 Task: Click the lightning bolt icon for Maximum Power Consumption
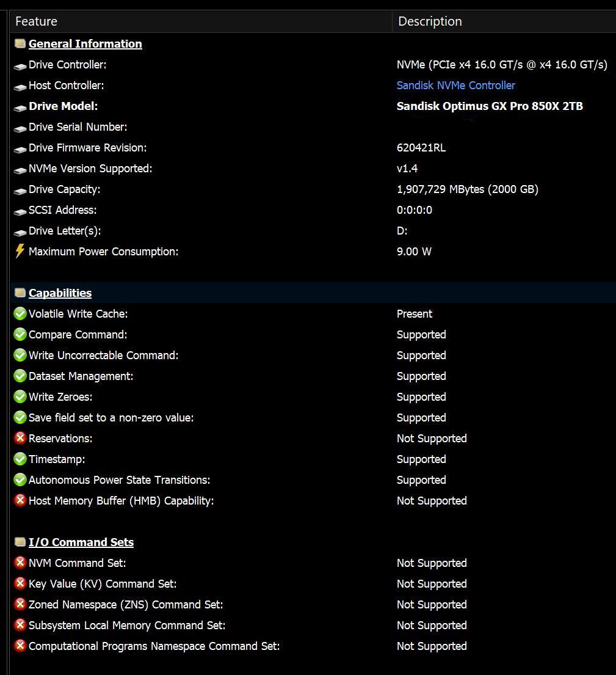(x=20, y=251)
